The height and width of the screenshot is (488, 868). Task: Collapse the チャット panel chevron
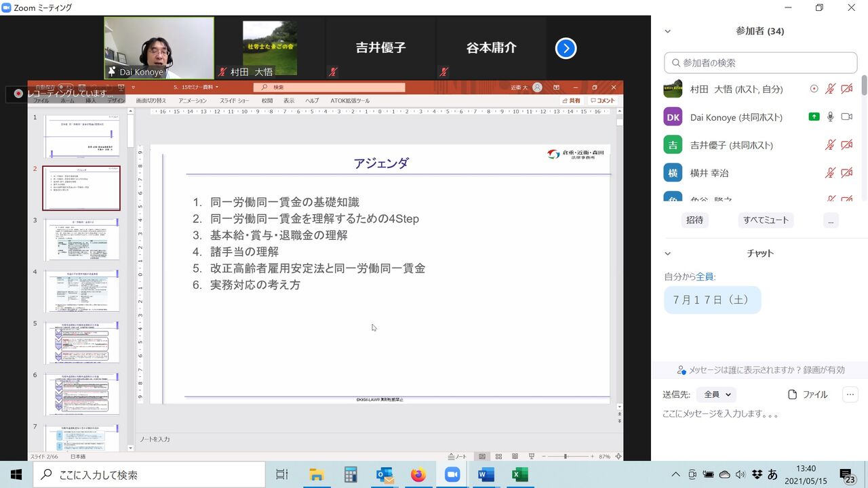click(x=667, y=253)
